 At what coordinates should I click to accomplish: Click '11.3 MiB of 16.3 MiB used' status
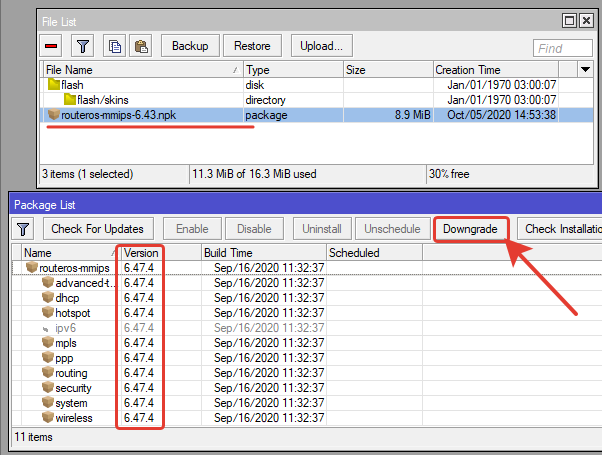[254, 174]
